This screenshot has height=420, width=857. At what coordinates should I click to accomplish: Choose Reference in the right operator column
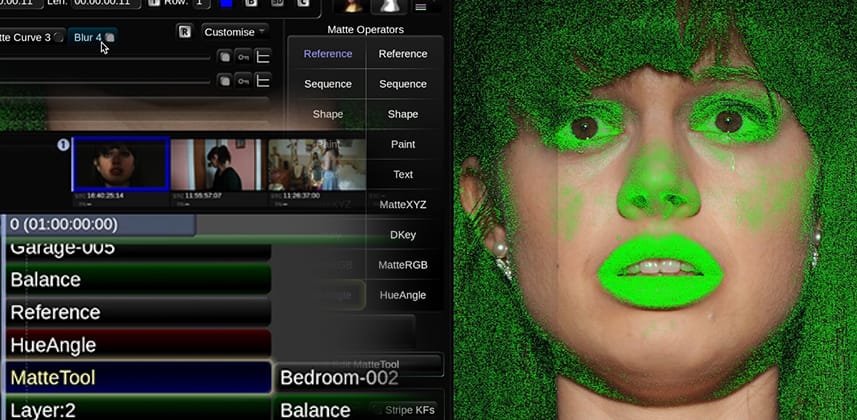403,54
